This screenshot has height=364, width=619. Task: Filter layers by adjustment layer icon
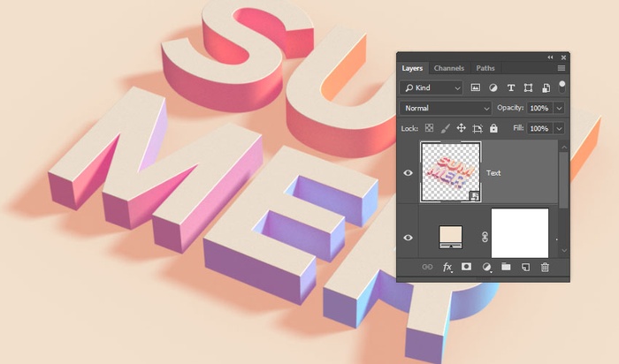[493, 87]
